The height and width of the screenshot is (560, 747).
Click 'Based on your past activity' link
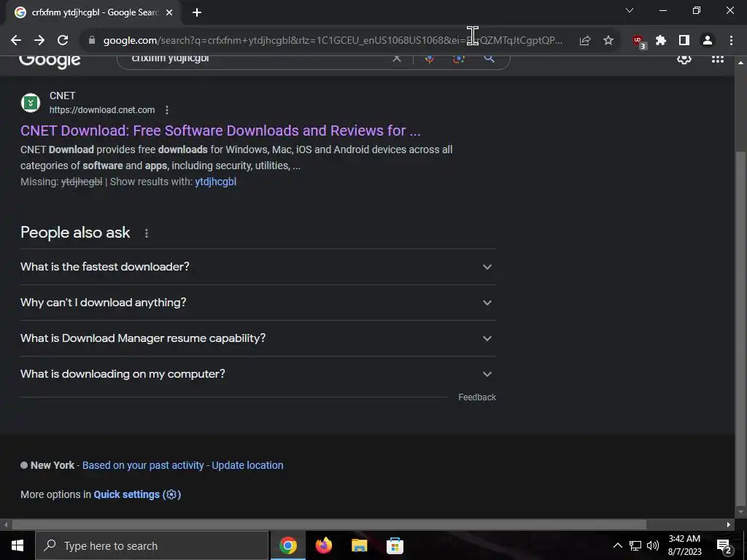143,465
